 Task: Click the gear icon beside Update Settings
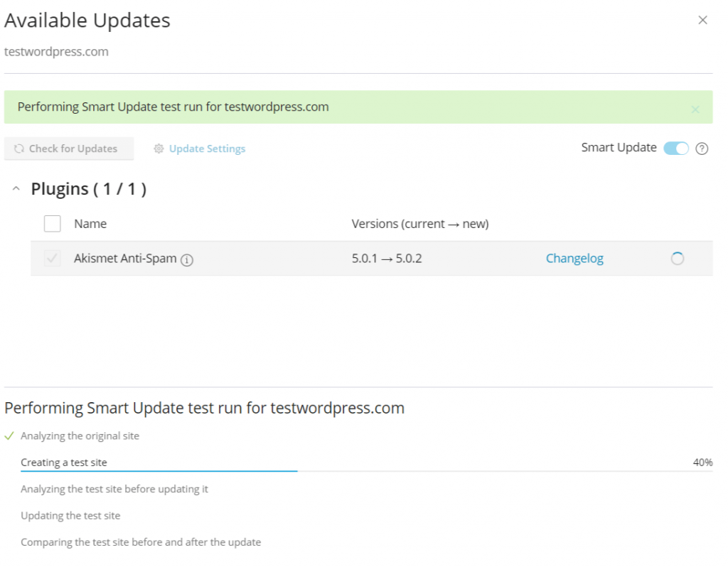(x=159, y=148)
